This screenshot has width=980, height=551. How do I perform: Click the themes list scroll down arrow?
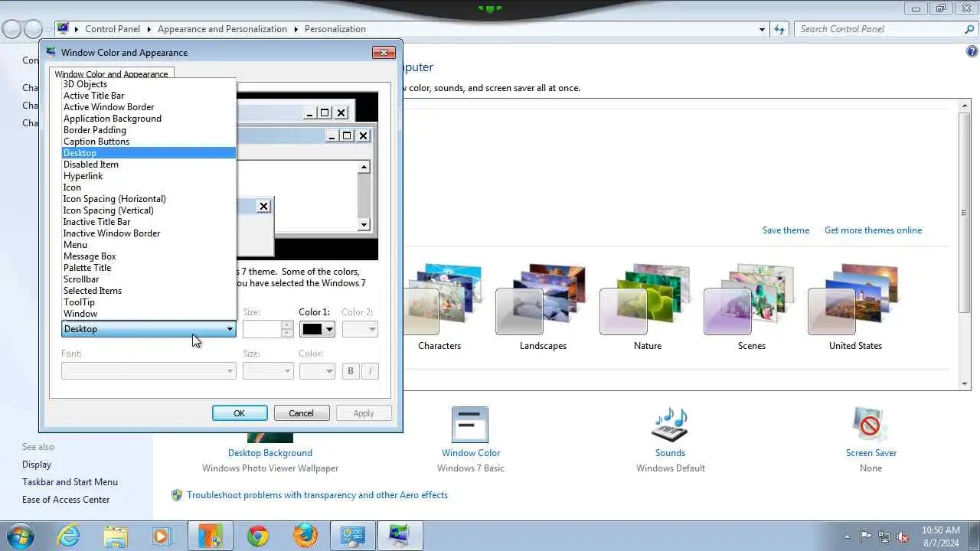coord(965,383)
